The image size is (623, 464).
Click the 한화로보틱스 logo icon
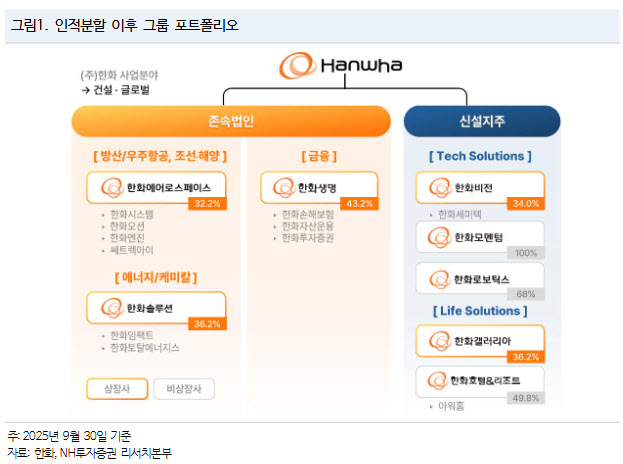(x=436, y=279)
